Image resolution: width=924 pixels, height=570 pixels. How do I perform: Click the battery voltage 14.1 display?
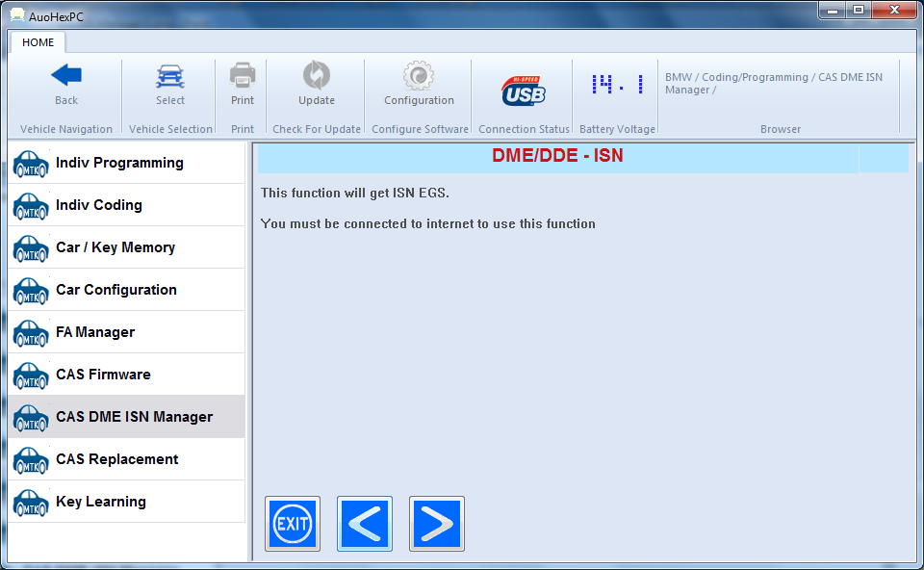617,85
